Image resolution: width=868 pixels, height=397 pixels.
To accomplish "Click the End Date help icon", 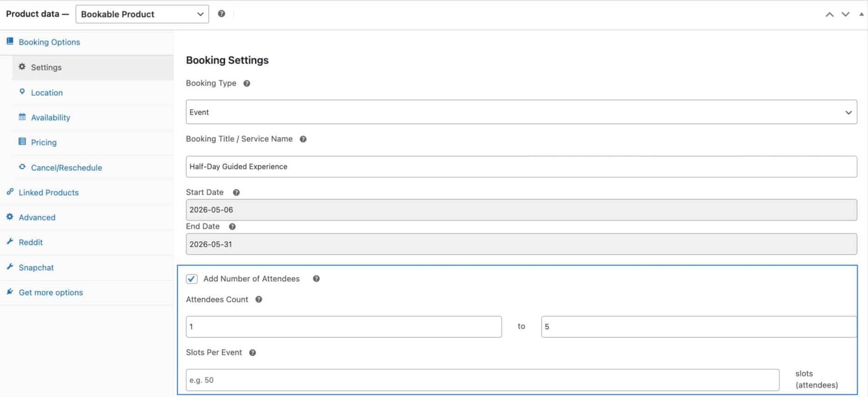I will [x=232, y=226].
